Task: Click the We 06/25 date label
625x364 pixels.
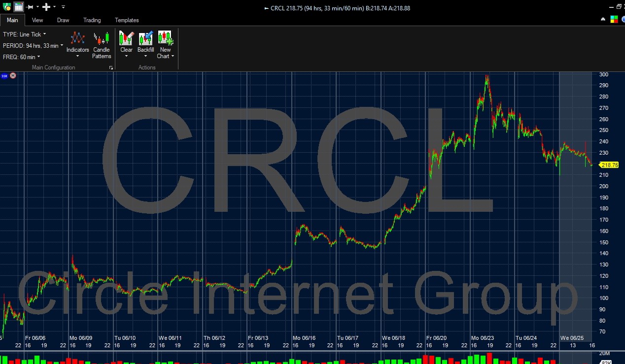Action: [572, 338]
